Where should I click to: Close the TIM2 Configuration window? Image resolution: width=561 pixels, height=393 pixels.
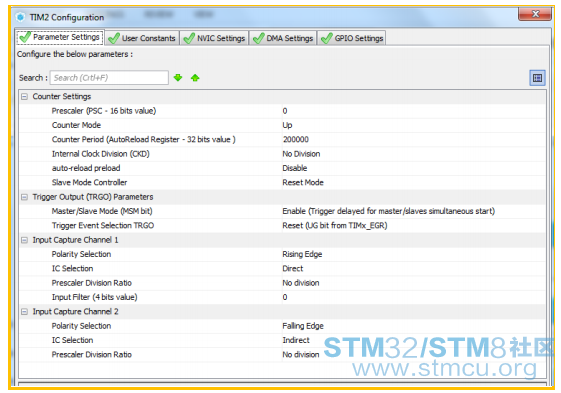pos(535,14)
